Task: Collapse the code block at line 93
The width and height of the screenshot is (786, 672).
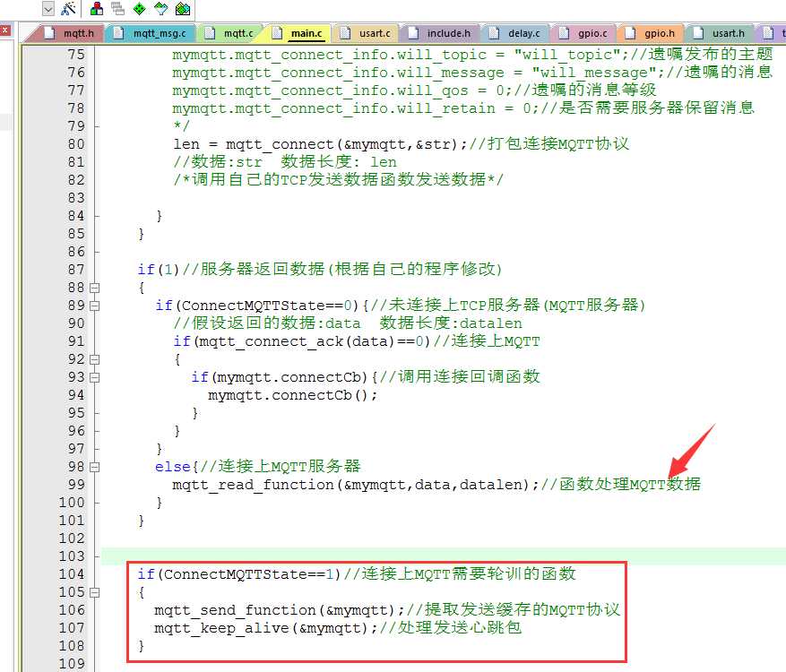Action: pos(94,377)
